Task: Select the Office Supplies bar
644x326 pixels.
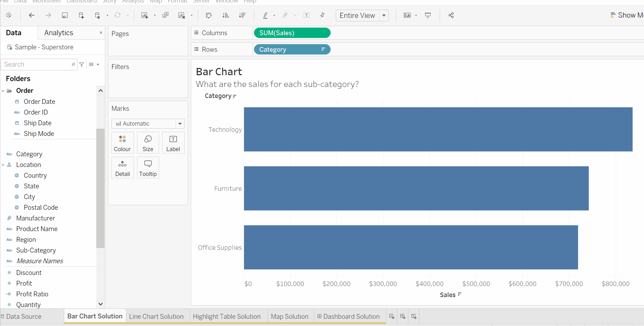Action: point(411,247)
